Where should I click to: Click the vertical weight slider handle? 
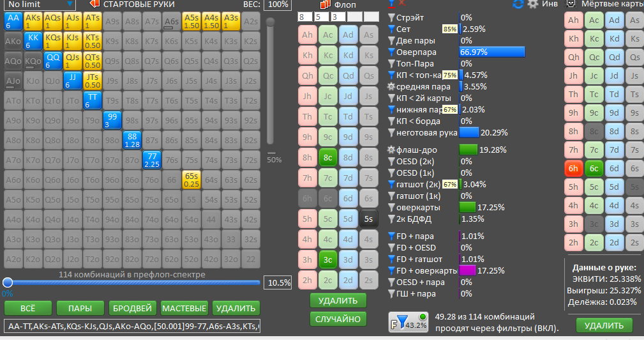click(270, 22)
